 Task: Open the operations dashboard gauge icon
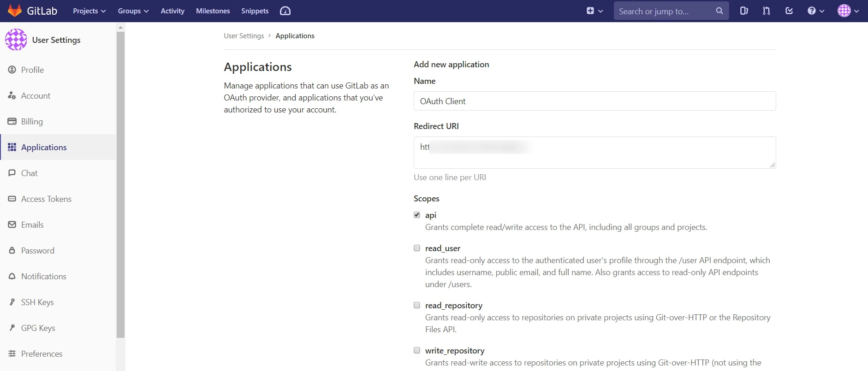(285, 11)
